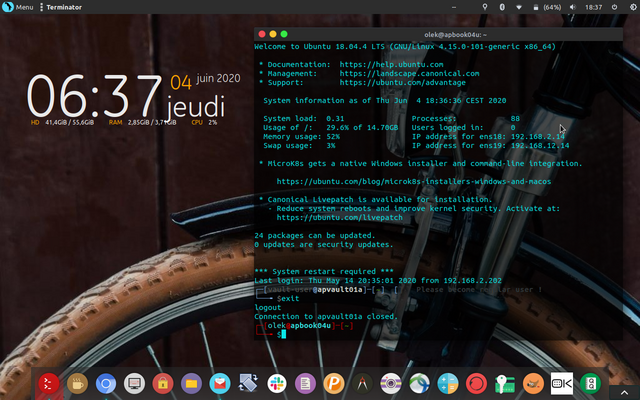Launch the screen rotation dock icon
Screen dimensions: 640x400
click(248, 384)
